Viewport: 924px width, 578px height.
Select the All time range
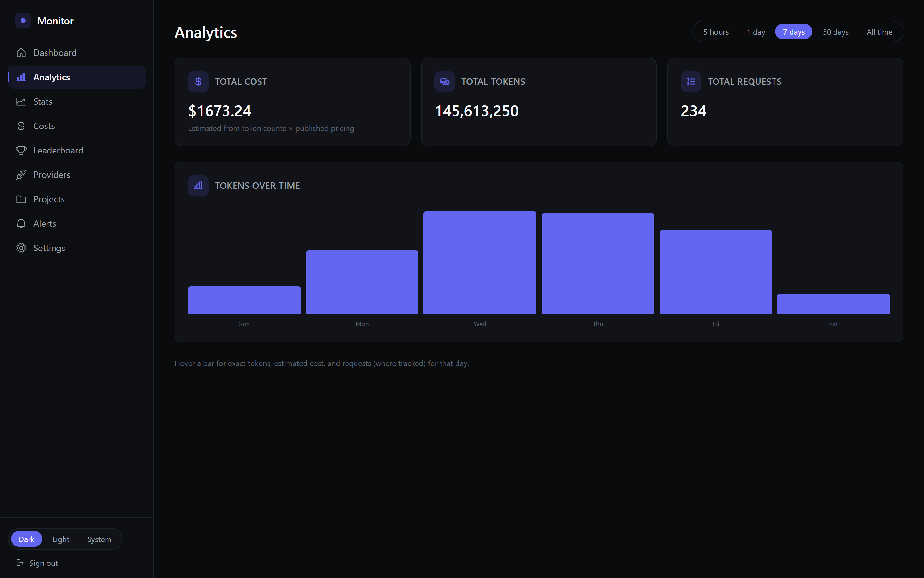coord(879,32)
